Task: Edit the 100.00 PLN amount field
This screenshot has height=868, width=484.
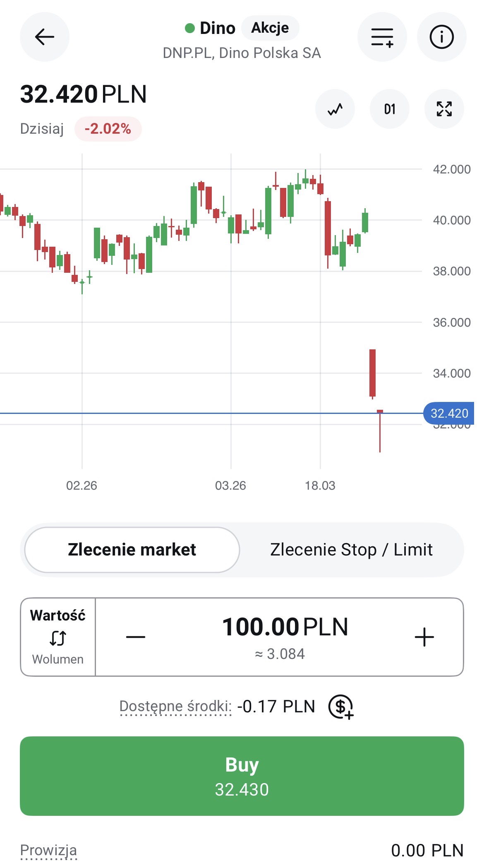Action: (x=285, y=627)
